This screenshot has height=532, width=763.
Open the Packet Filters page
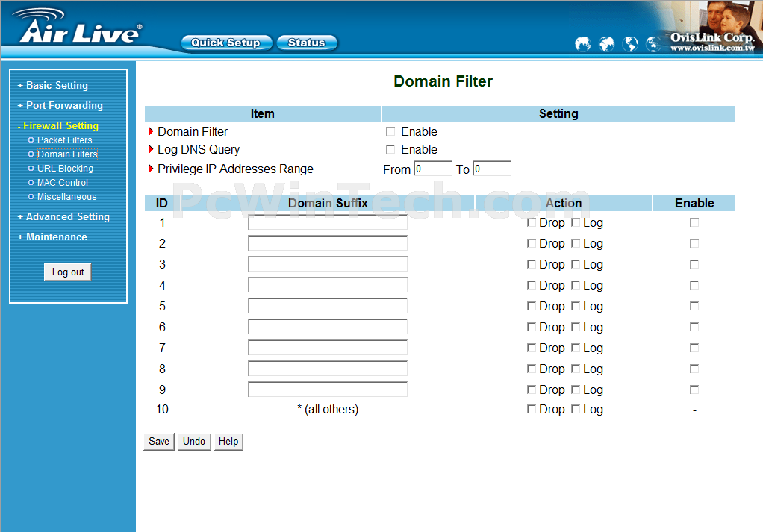point(65,140)
